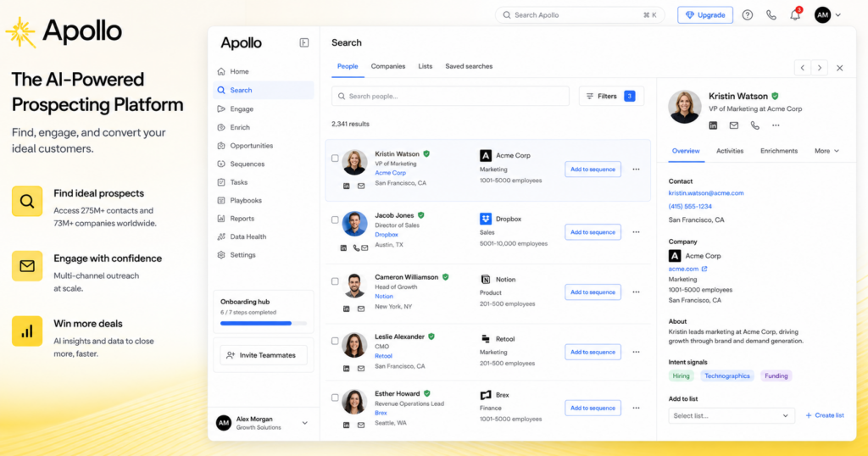The width and height of the screenshot is (868, 456).
Task: Select the Overview tab
Action: tap(686, 151)
